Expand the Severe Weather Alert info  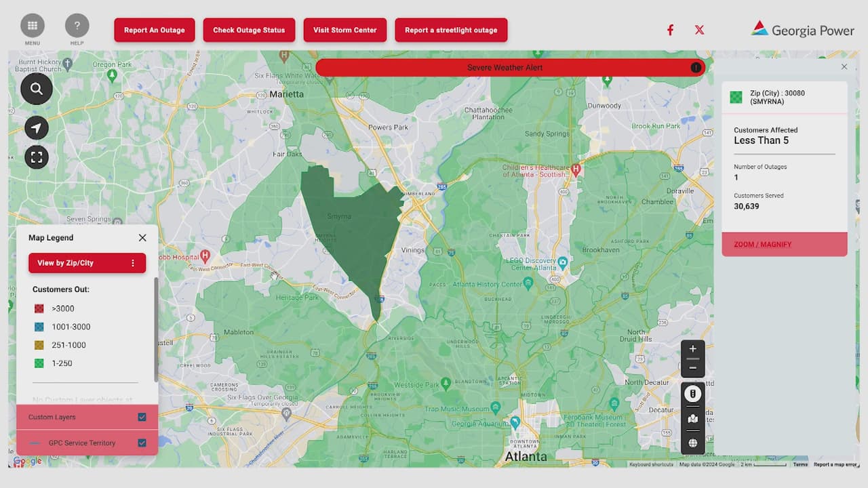click(695, 68)
